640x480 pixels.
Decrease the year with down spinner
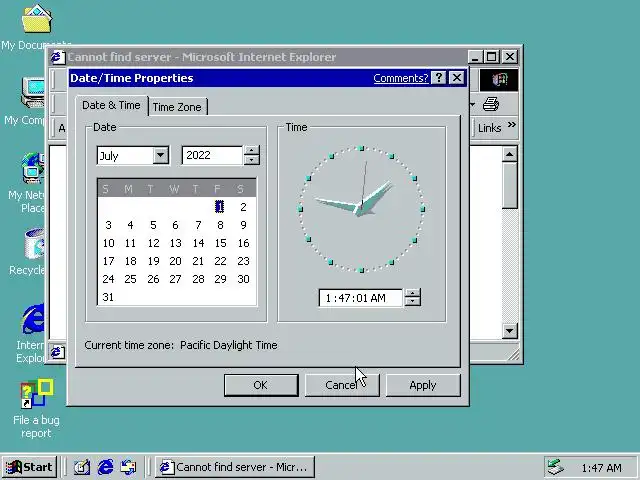(251, 160)
